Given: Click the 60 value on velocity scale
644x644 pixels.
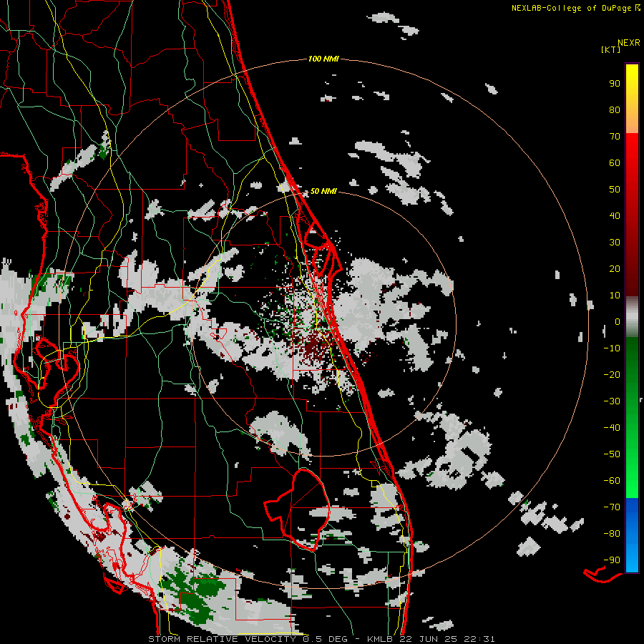Looking at the screenshot, I should (x=615, y=163).
